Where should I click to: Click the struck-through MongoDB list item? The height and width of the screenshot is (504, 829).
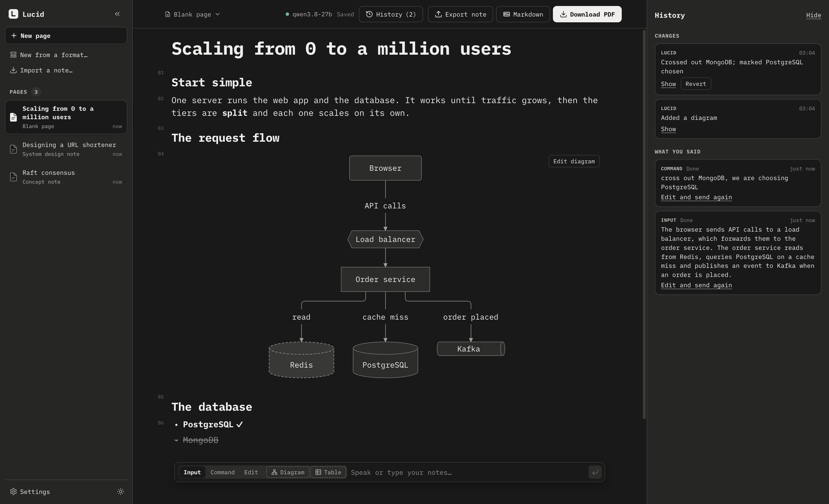tap(200, 440)
